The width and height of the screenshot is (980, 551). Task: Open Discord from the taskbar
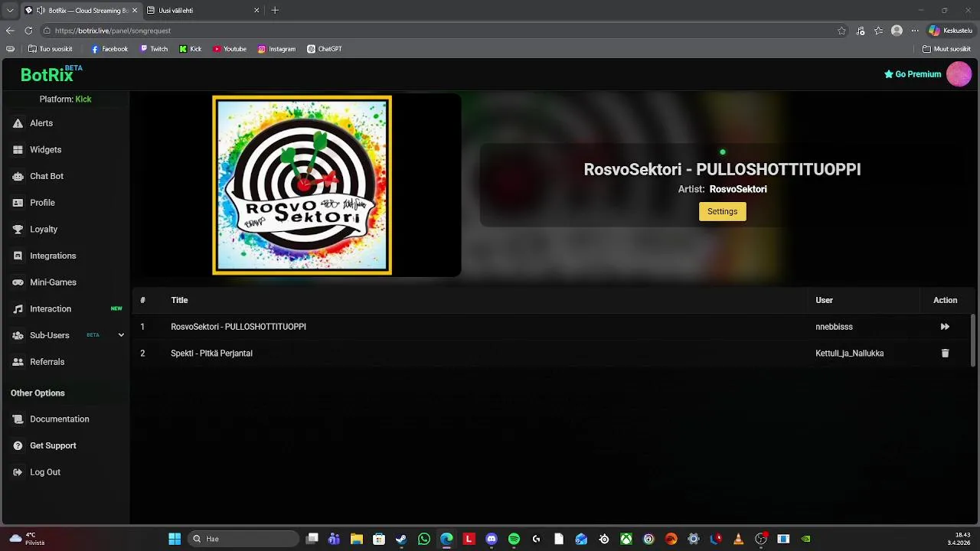pyautogui.click(x=492, y=539)
